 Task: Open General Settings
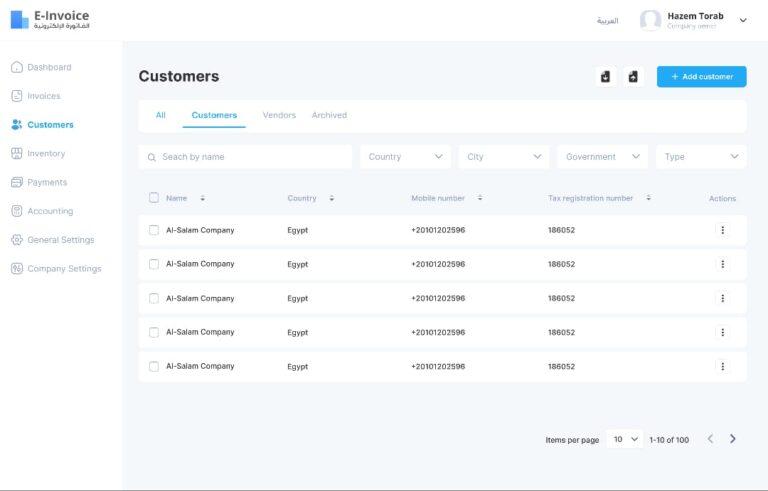pyautogui.click(x=60, y=240)
